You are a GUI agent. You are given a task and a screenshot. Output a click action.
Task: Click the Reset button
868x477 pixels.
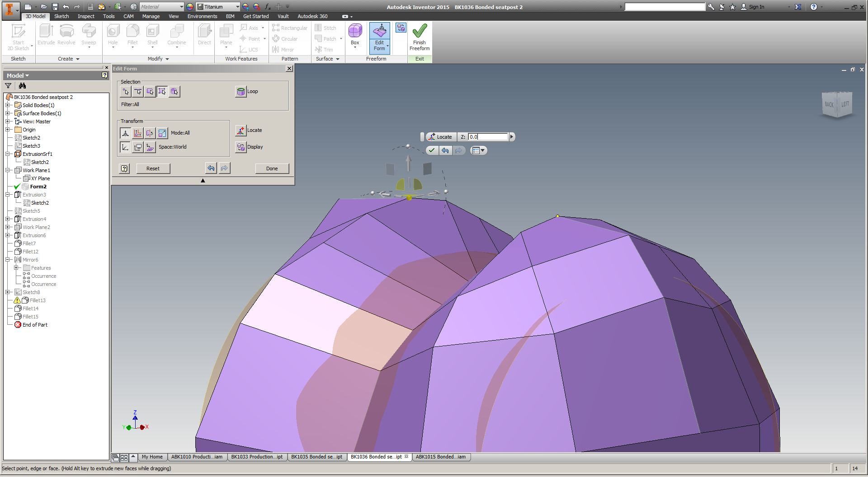tap(153, 168)
